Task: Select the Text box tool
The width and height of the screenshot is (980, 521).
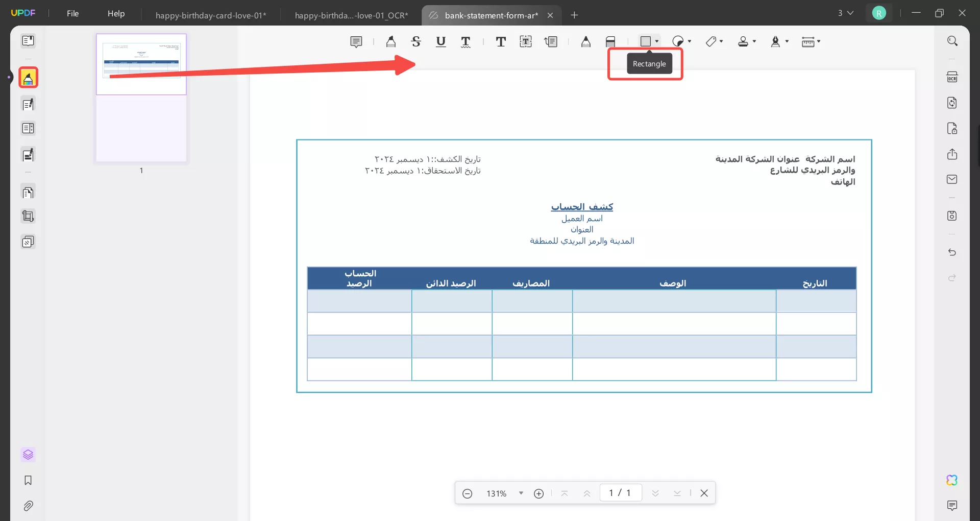Action: pyautogui.click(x=526, y=41)
